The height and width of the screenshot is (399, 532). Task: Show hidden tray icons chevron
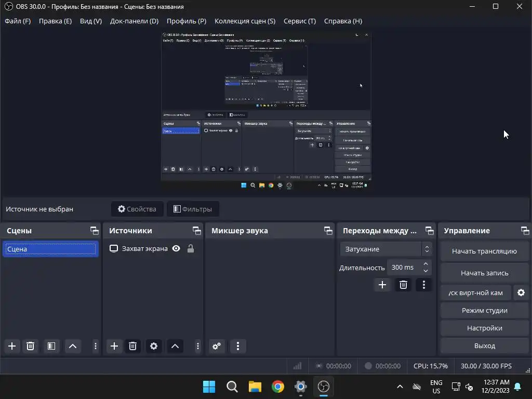400,387
